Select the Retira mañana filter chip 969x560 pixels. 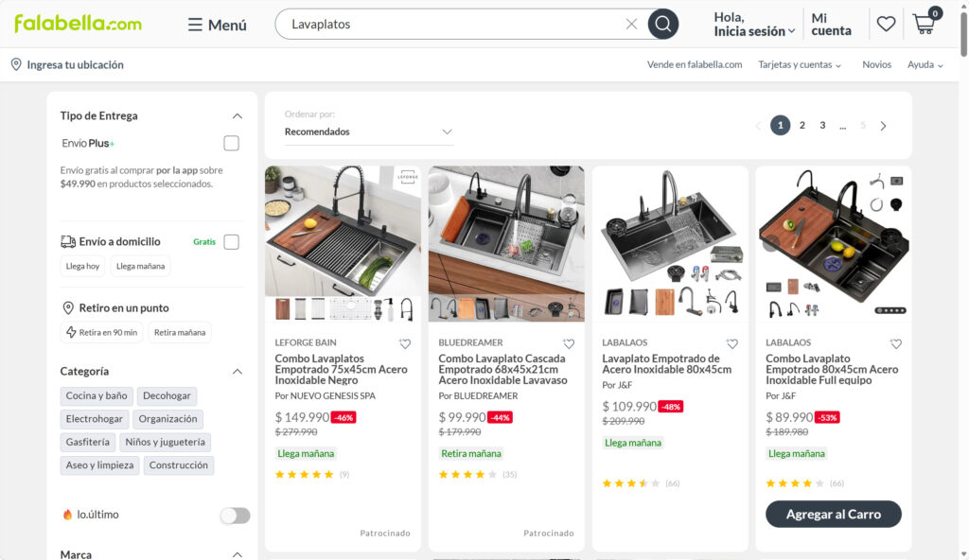click(x=179, y=332)
